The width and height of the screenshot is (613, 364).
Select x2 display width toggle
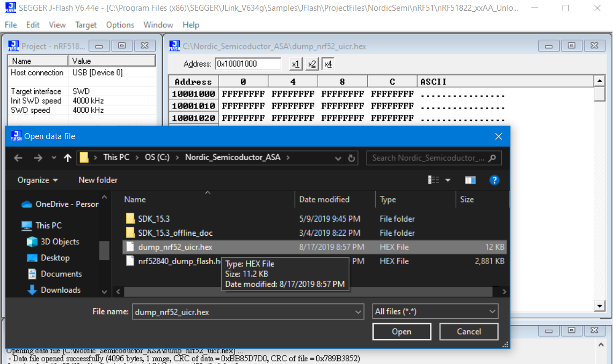pos(312,64)
